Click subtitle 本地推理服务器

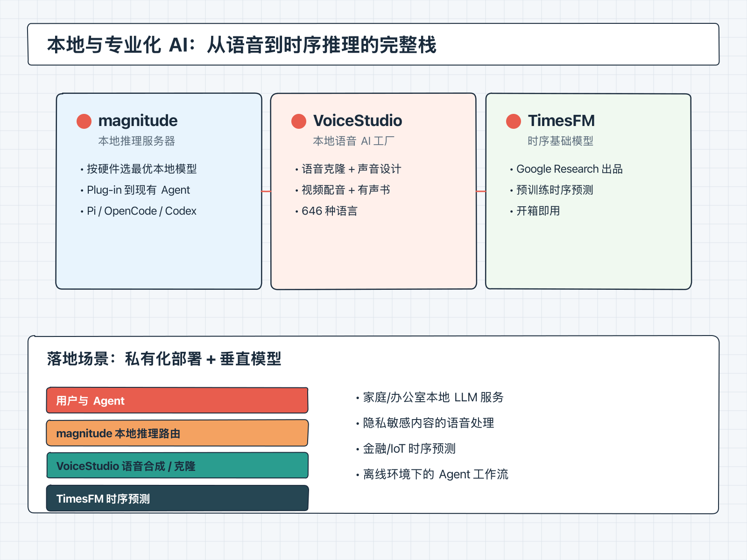[x=137, y=141]
